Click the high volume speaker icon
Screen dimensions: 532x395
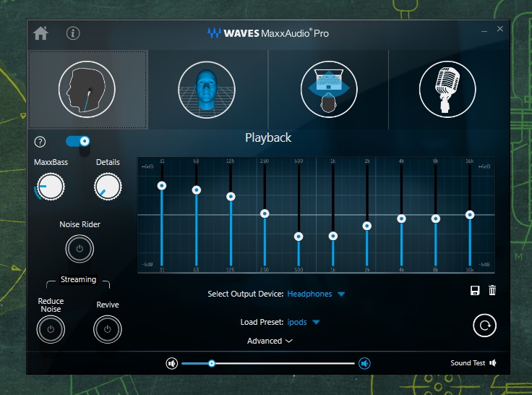tap(364, 363)
